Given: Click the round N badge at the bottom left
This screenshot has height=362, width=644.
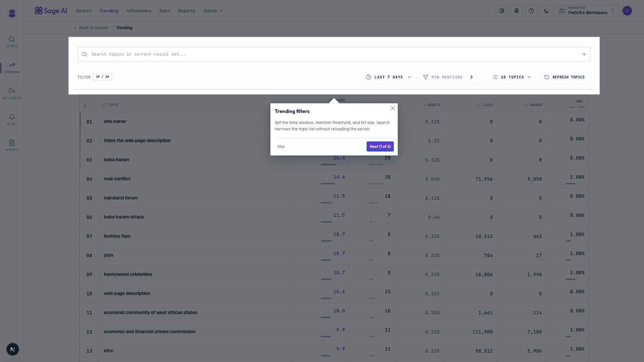Looking at the screenshot, I should [x=13, y=349].
